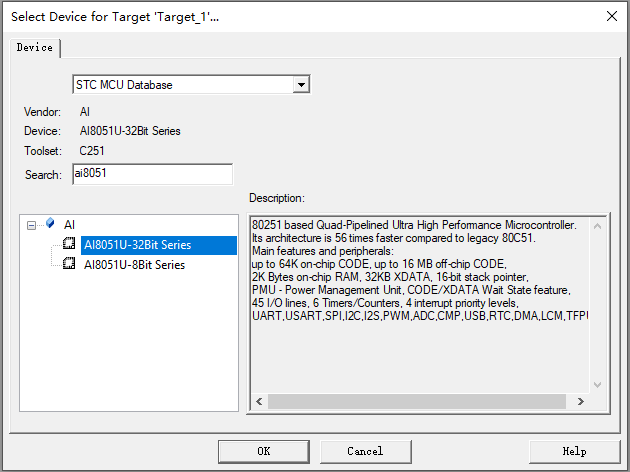The image size is (630, 472).
Task: Click the description scroll down arrow
Action: click(597, 385)
